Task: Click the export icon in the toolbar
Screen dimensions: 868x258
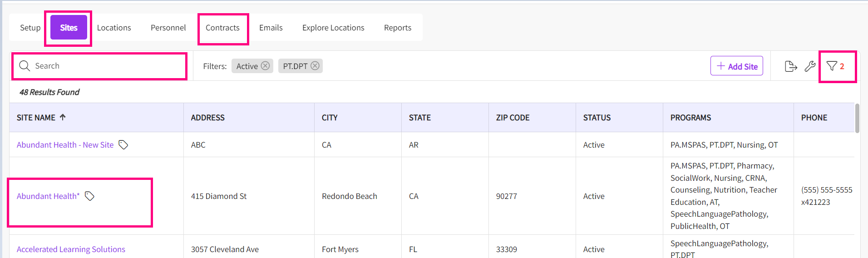Action: (x=791, y=66)
